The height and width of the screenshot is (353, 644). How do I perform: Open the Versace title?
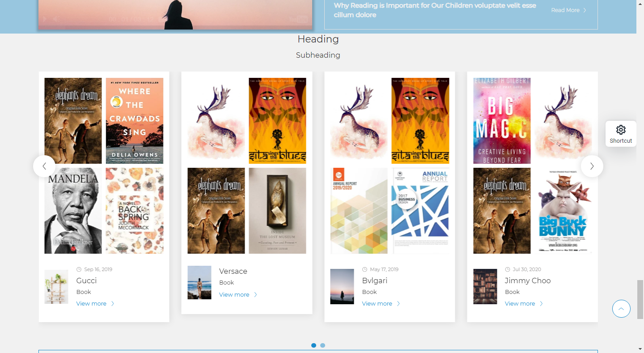point(233,271)
